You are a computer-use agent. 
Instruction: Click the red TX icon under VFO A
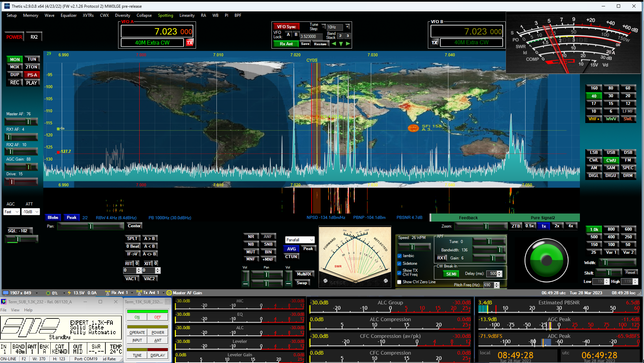[190, 43]
